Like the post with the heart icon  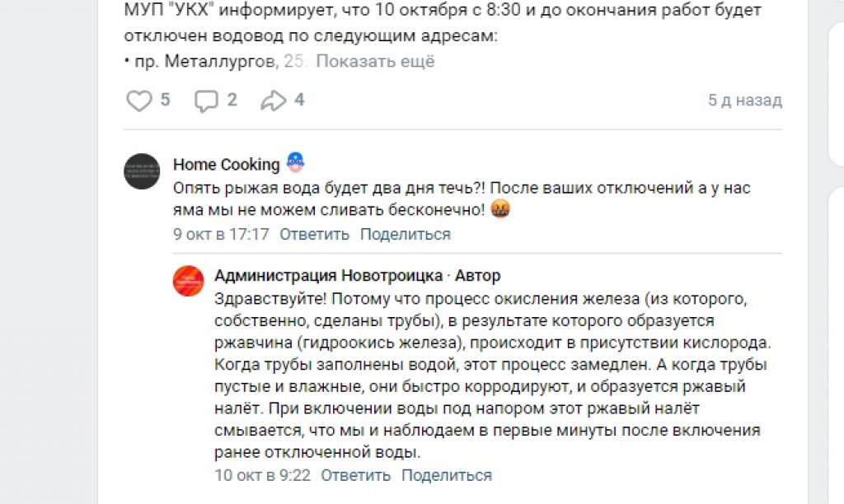tap(138, 100)
